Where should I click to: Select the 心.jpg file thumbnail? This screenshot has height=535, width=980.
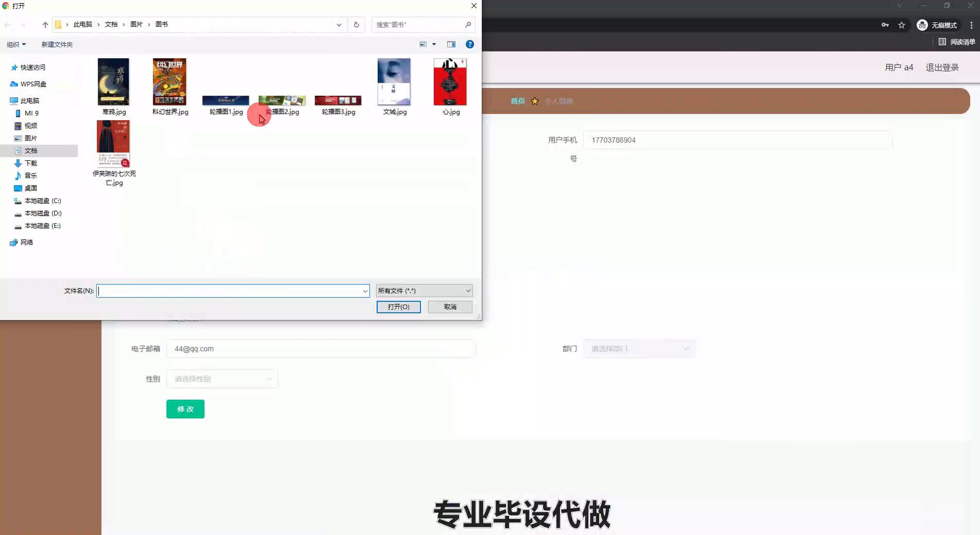pos(450,82)
